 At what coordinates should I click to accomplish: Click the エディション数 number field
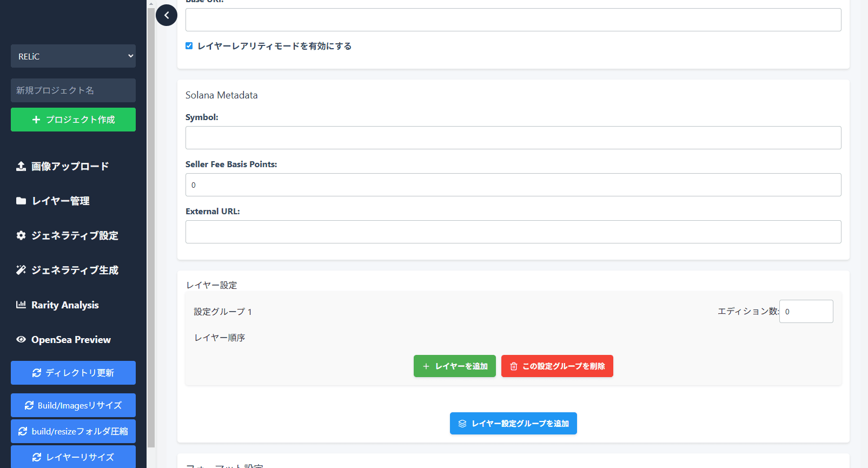[x=806, y=312]
